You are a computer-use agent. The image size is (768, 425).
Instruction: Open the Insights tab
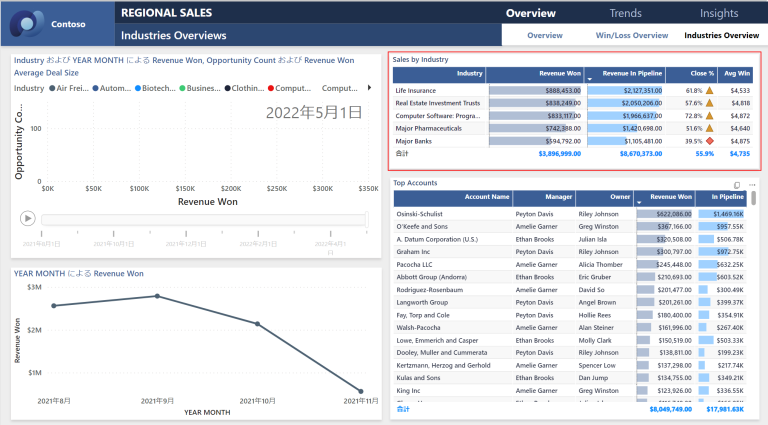719,14
